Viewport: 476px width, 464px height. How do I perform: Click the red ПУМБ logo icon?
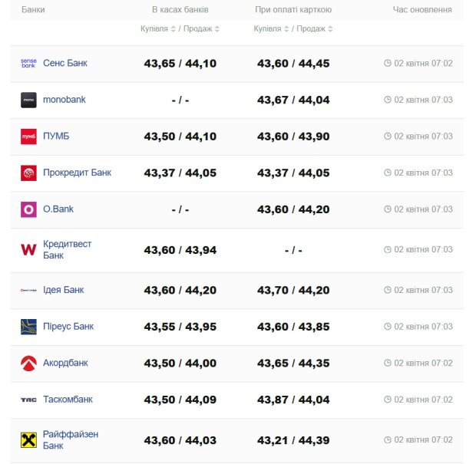point(28,137)
